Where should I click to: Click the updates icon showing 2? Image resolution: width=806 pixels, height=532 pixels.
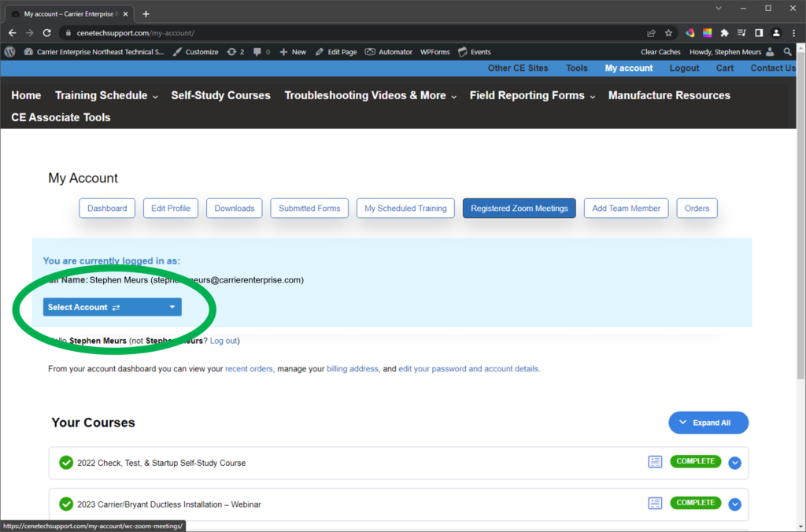[x=235, y=52]
